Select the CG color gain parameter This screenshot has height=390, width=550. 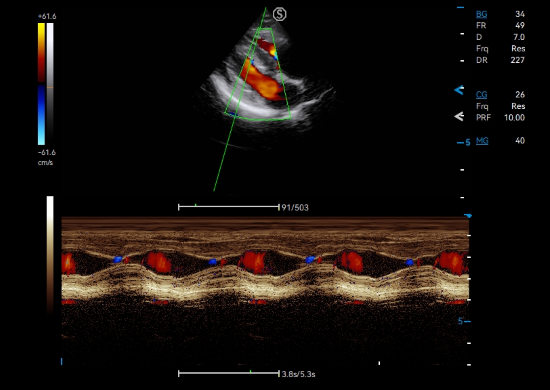pos(482,95)
